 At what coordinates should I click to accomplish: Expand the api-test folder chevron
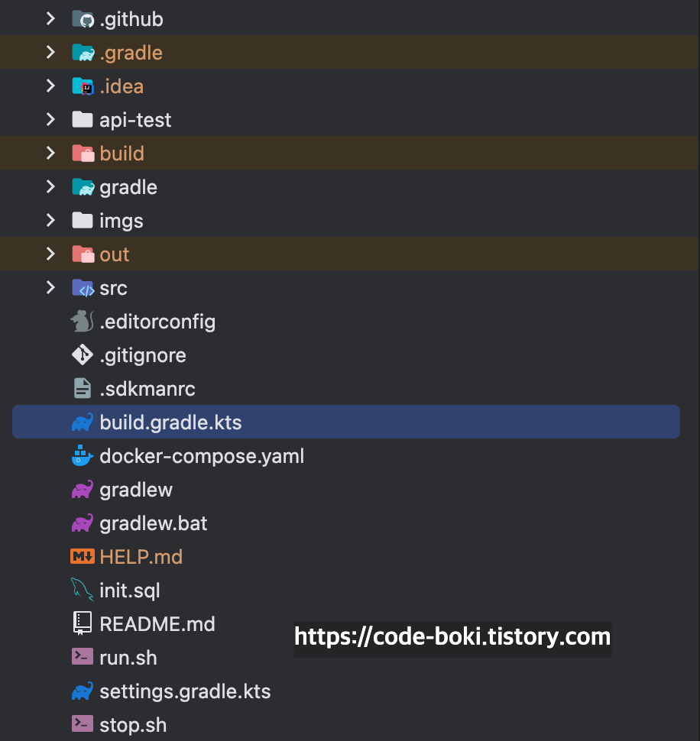point(50,120)
